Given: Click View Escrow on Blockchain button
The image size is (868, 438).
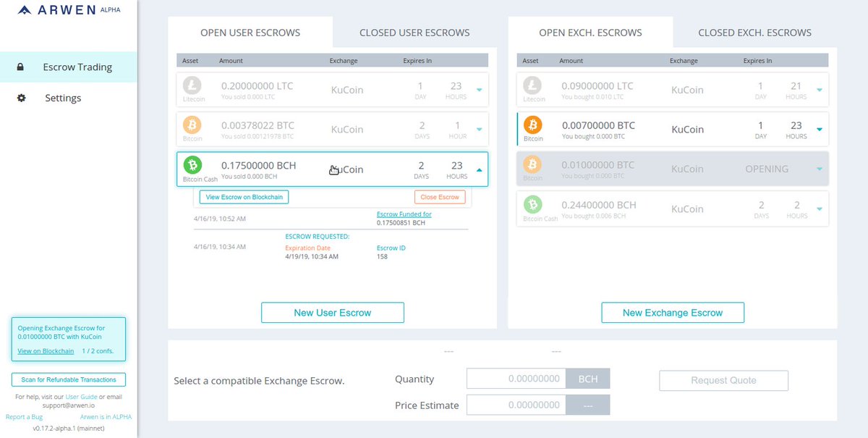Looking at the screenshot, I should 244,197.
